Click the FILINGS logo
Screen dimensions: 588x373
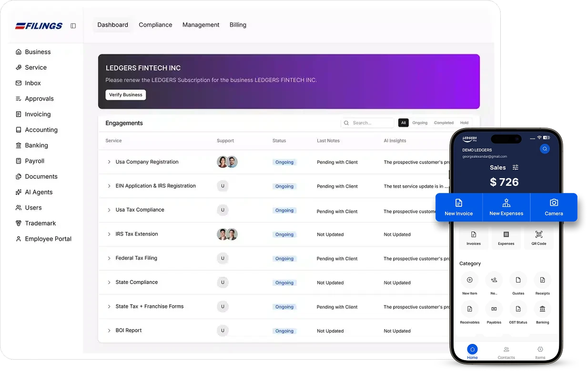coord(39,26)
